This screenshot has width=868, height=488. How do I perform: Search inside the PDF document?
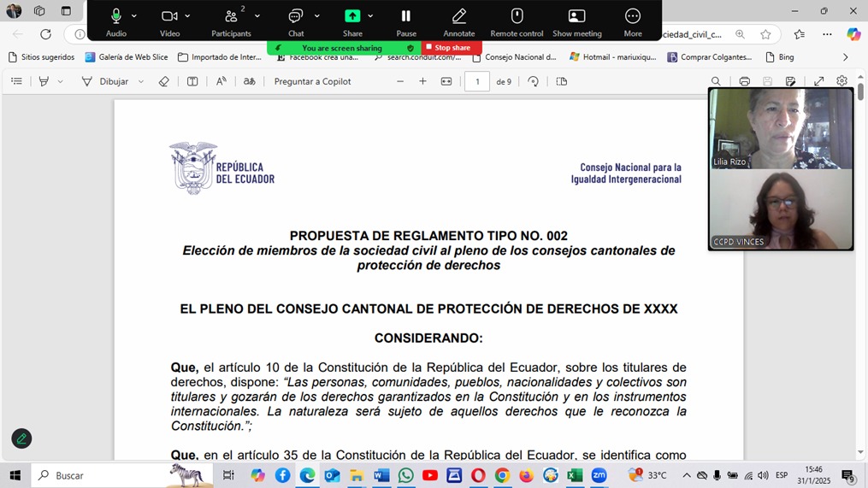pos(716,81)
